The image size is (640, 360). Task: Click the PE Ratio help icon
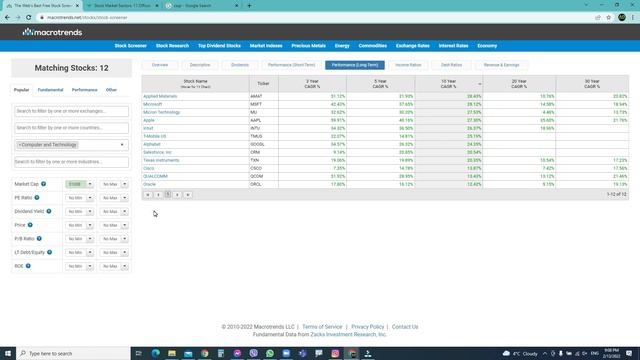point(37,198)
